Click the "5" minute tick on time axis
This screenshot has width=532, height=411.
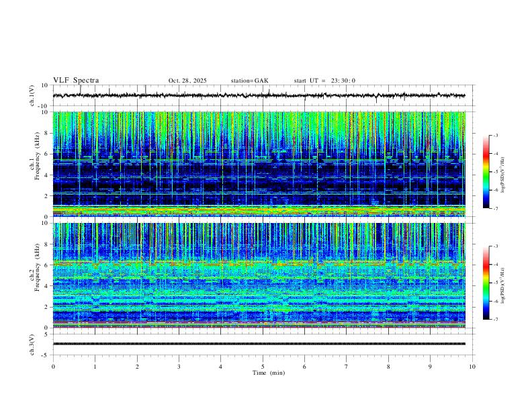(263, 367)
